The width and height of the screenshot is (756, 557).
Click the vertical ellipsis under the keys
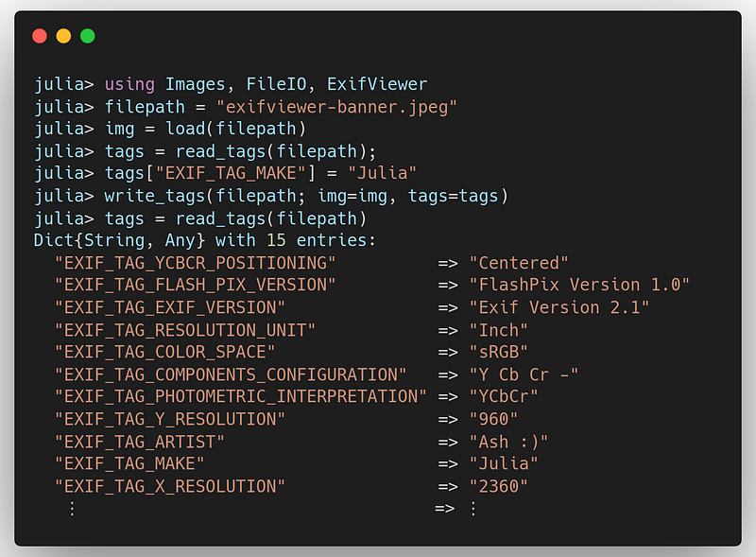click(73, 508)
